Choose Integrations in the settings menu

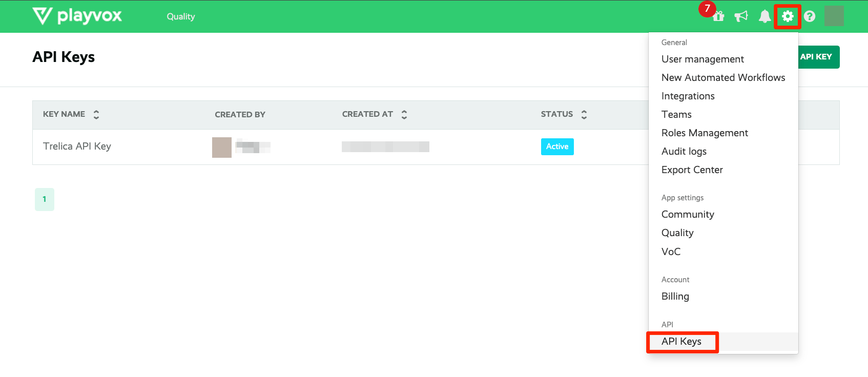click(688, 96)
